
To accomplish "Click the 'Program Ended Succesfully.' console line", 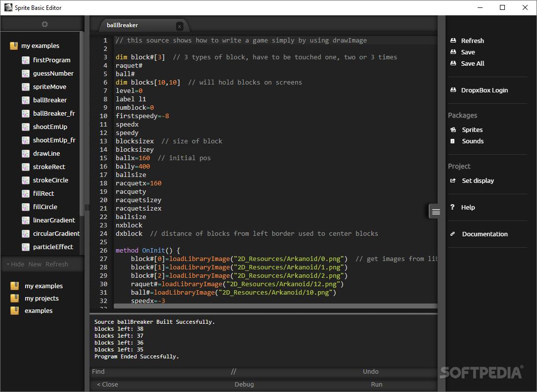I will click(x=136, y=357).
